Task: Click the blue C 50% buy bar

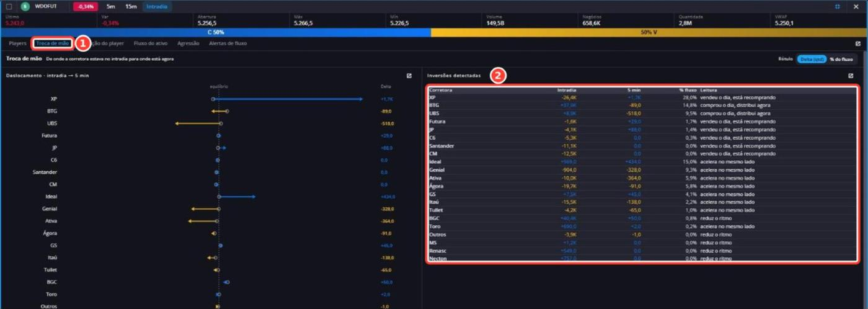Action: [216, 32]
